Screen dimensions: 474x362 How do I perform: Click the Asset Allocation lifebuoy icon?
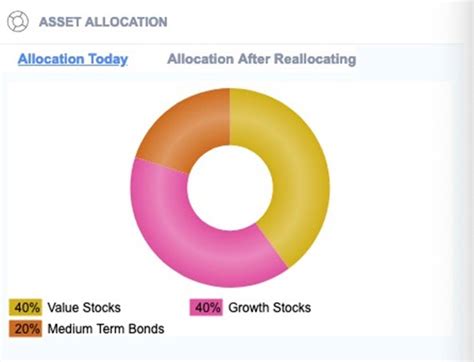(18, 22)
